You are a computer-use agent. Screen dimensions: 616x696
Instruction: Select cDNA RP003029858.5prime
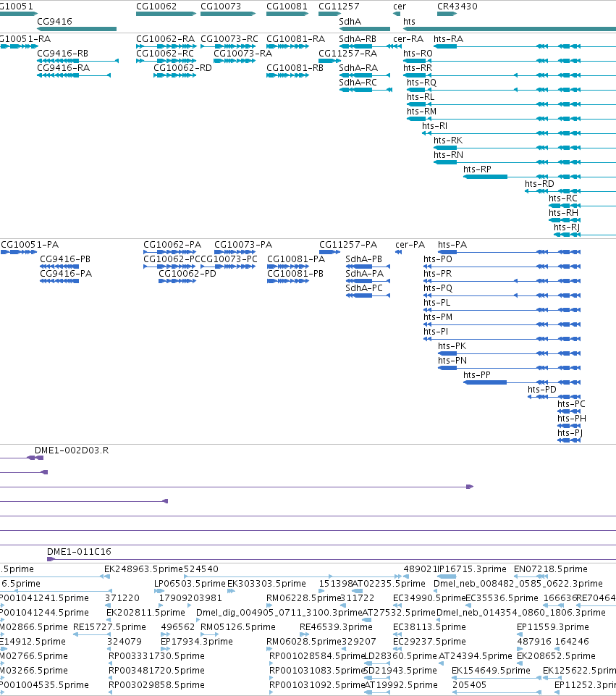coord(156,684)
